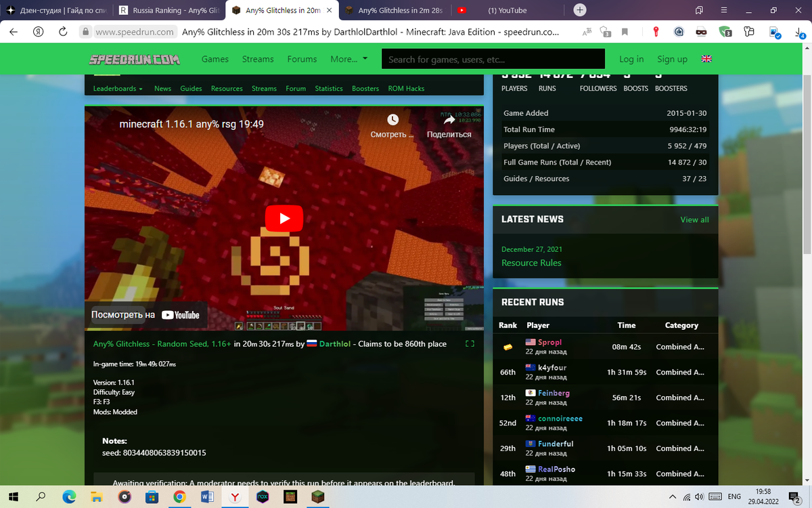This screenshot has height=508, width=812.
Task: Open the thumbs-up reviews extension
Action: (x=679, y=32)
